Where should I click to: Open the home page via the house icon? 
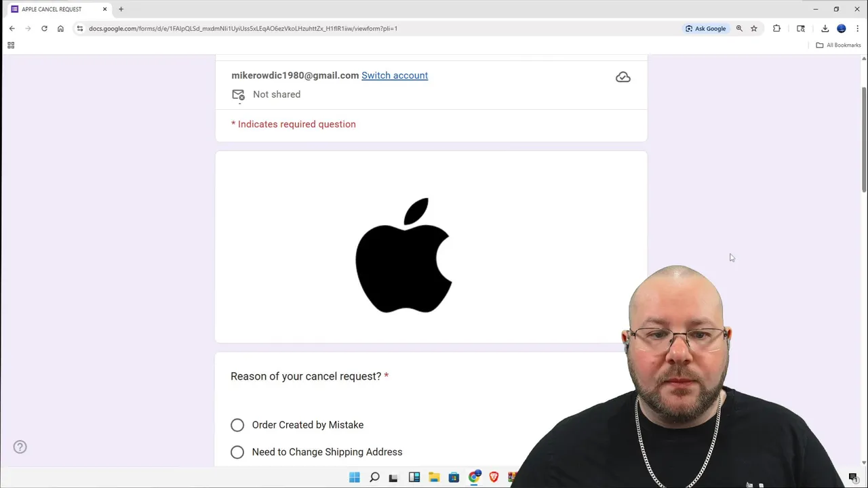point(60,28)
